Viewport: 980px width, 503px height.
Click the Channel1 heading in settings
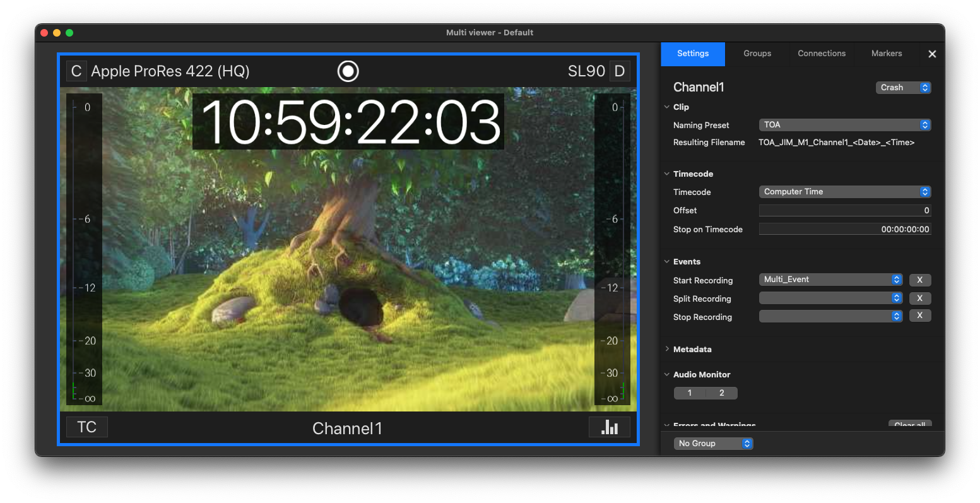[x=699, y=88]
